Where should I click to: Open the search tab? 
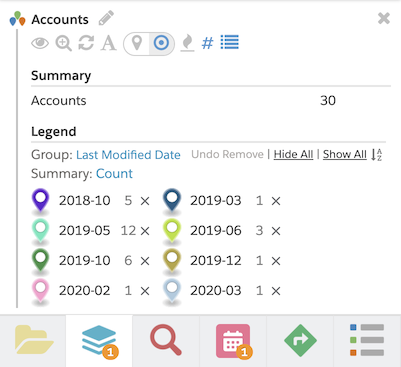tap(166, 340)
